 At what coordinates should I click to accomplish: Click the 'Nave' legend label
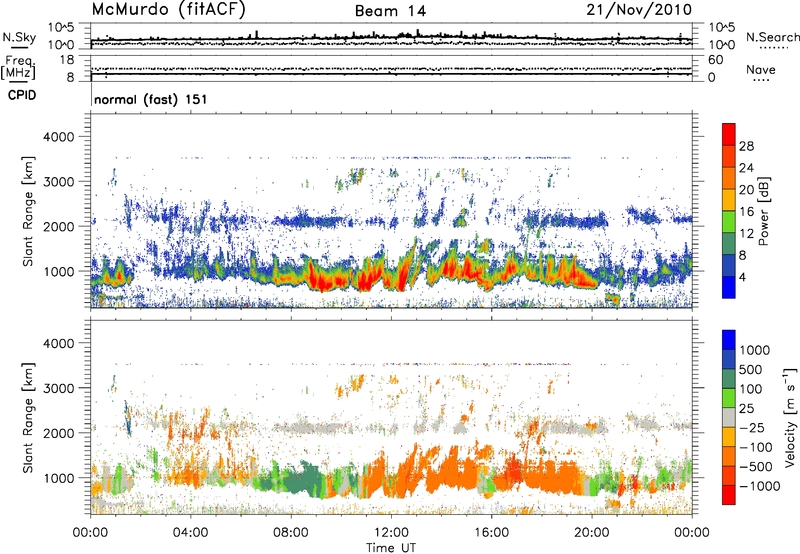point(760,70)
